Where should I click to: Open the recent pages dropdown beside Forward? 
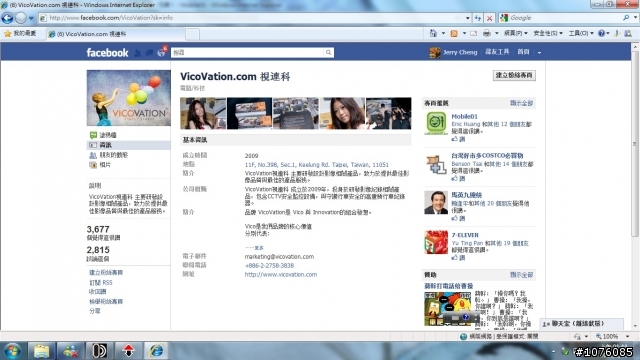(x=31, y=18)
